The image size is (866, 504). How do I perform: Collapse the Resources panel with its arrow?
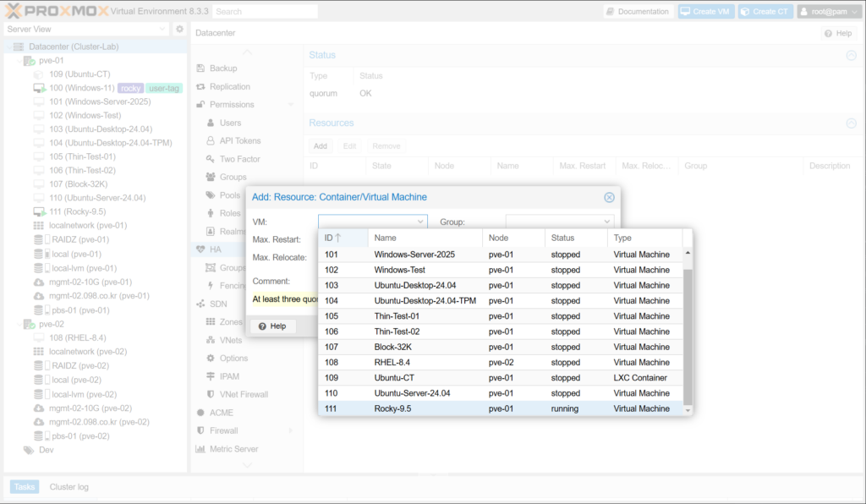pyautogui.click(x=851, y=123)
